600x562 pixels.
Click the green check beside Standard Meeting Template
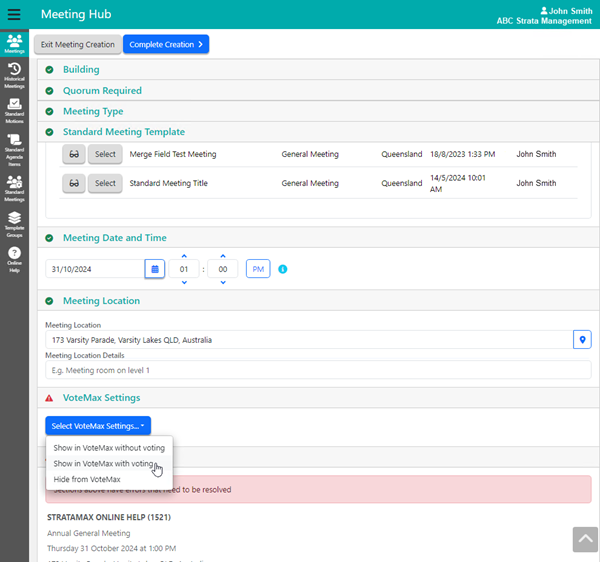click(49, 132)
